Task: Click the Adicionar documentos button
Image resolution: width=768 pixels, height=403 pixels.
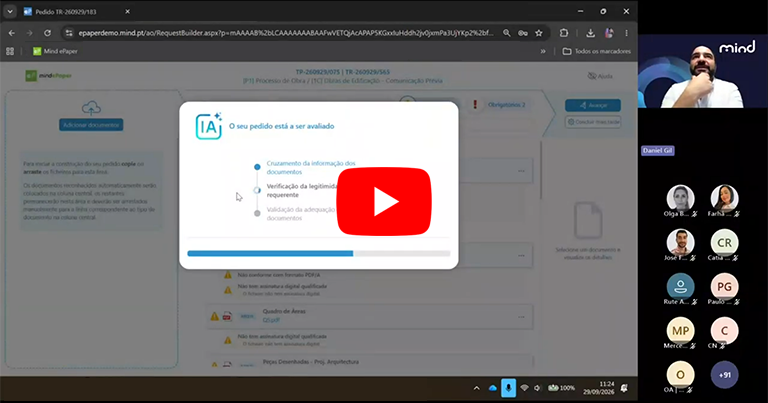Action: click(x=91, y=125)
